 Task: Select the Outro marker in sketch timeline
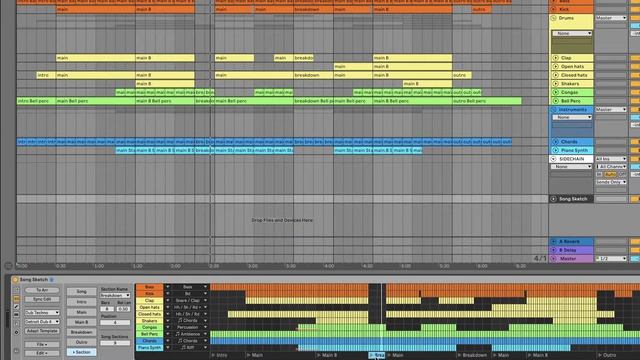[x=607, y=355]
